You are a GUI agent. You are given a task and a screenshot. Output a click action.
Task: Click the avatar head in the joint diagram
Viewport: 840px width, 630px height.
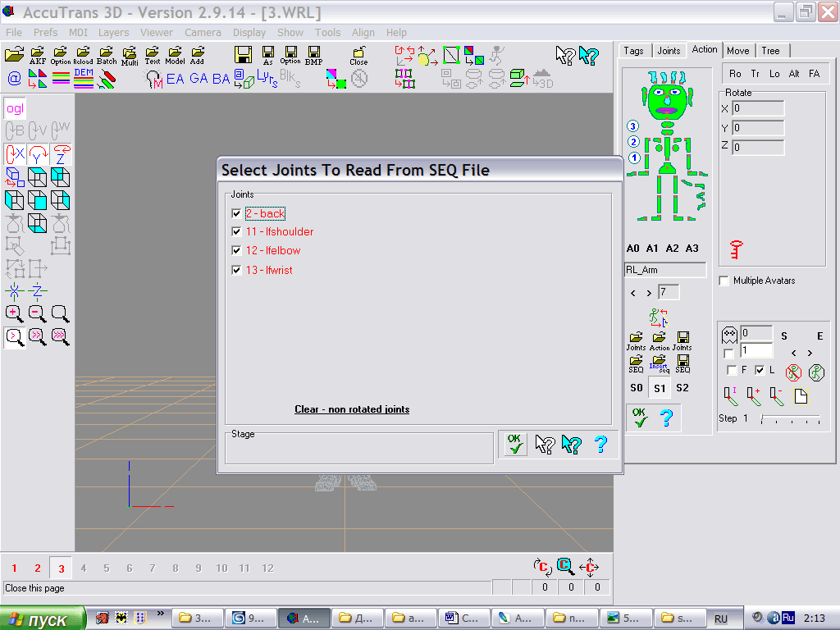[x=667, y=99]
